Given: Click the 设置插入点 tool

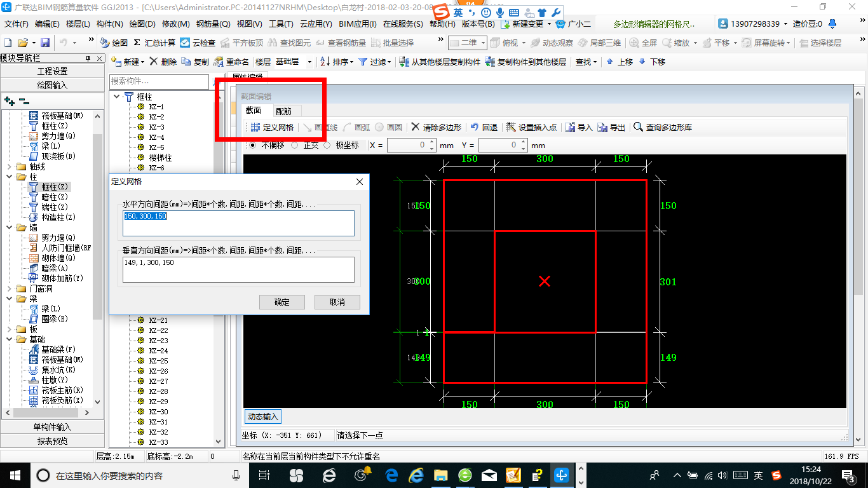Looking at the screenshot, I should click(x=531, y=127).
